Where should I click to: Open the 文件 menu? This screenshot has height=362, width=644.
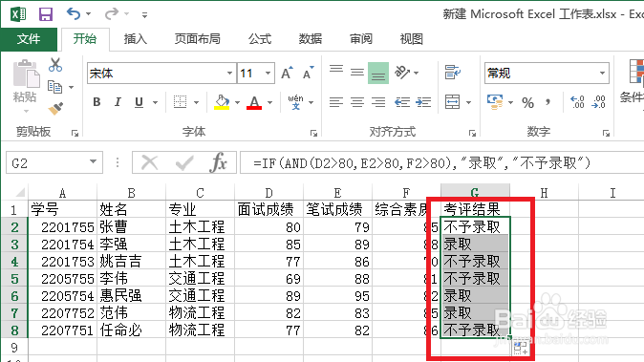point(29,39)
